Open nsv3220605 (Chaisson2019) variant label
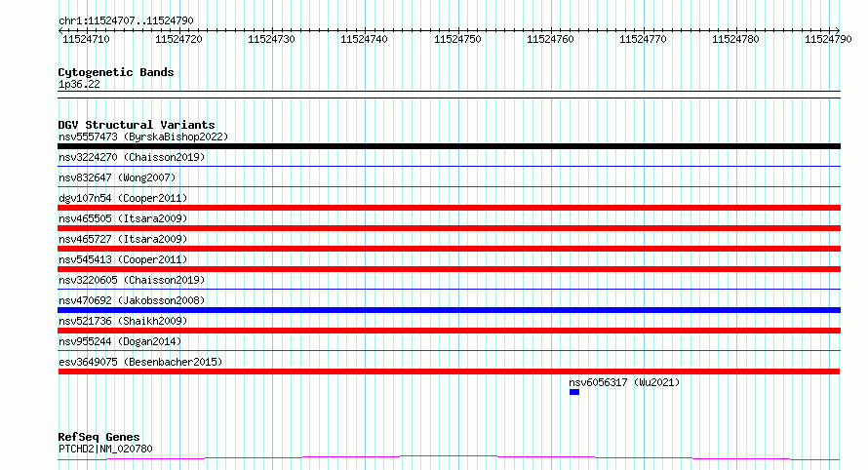The height and width of the screenshot is (470, 868). (x=132, y=280)
